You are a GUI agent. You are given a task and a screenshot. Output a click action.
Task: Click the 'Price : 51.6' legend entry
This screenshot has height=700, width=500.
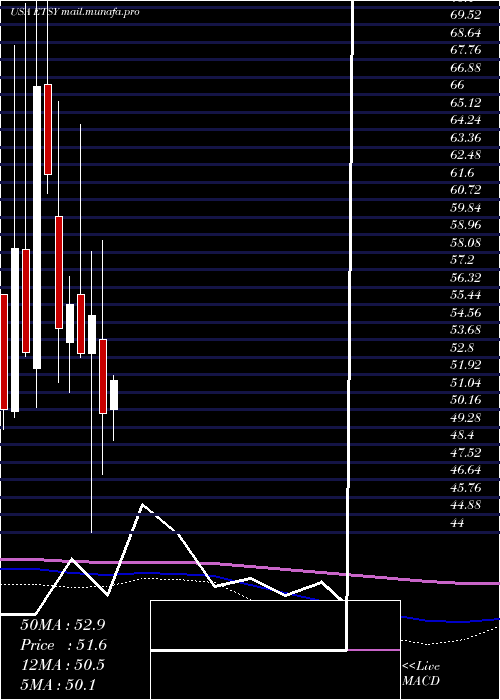tap(63, 645)
